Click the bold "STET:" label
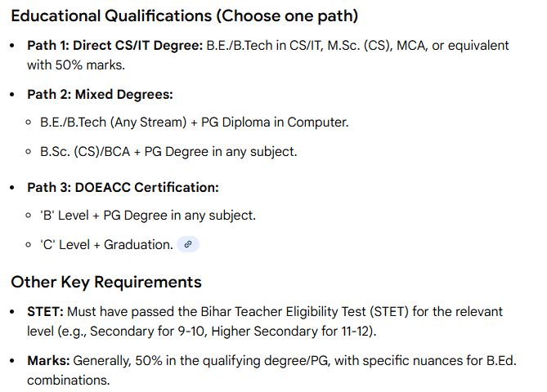Viewport: 547px width, 392px height. pyautogui.click(x=45, y=312)
